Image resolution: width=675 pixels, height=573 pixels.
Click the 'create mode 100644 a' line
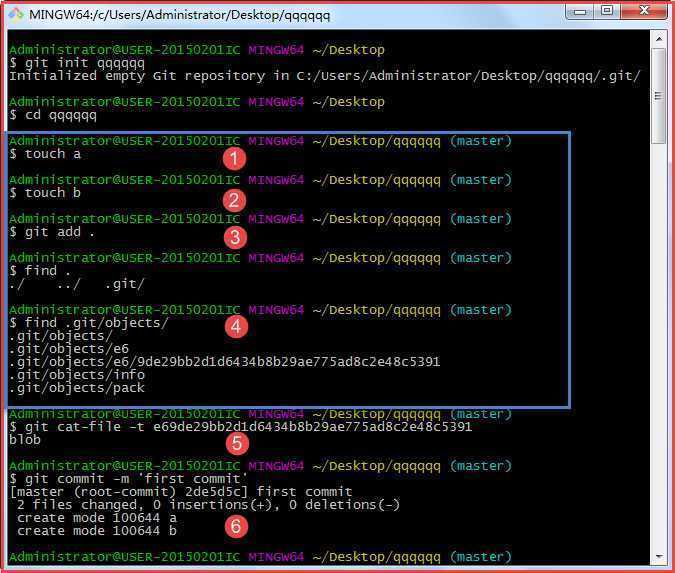coord(97,518)
